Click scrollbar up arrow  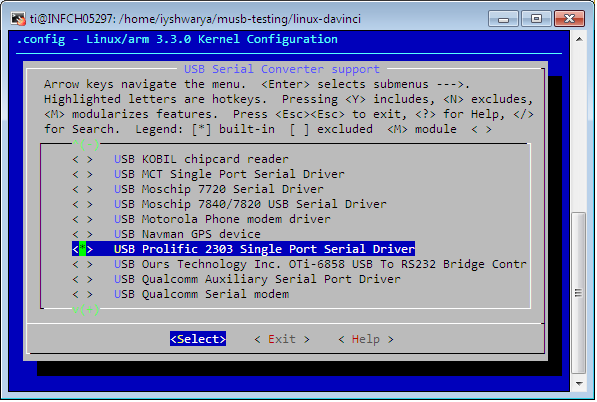[579, 39]
